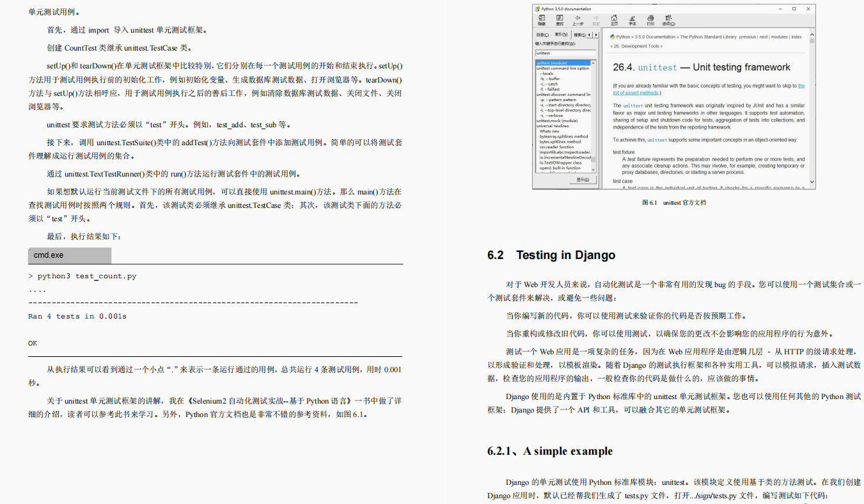
Task: Select the "-f, --failfast" index entry
Action: pos(549,90)
